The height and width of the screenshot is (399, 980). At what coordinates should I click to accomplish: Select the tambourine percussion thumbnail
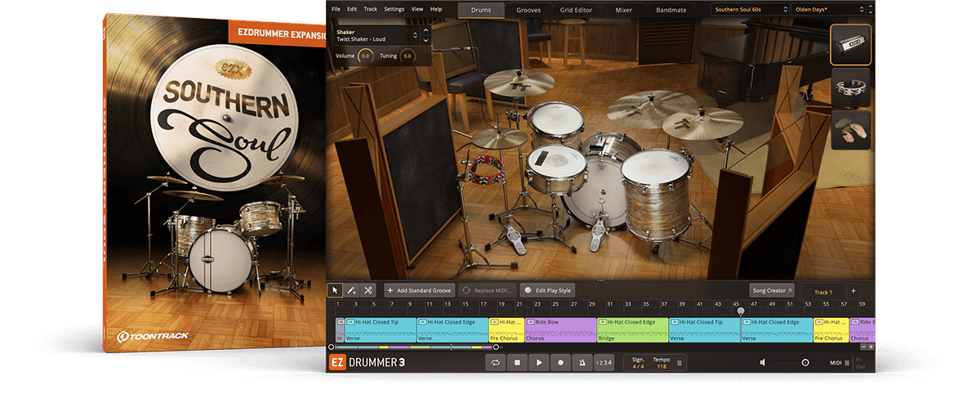(x=851, y=87)
